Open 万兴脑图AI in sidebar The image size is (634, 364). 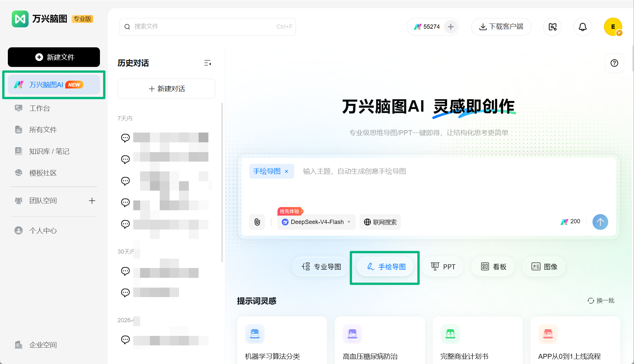[x=54, y=85]
